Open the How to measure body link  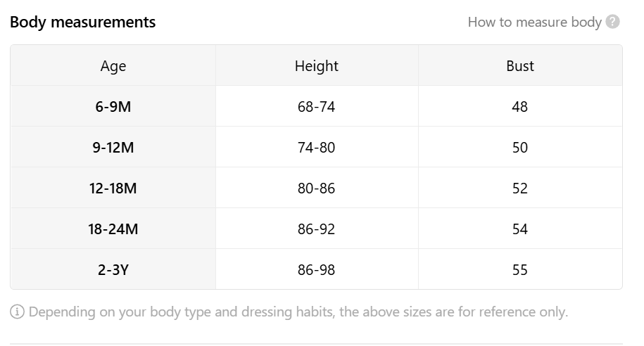[534, 23]
